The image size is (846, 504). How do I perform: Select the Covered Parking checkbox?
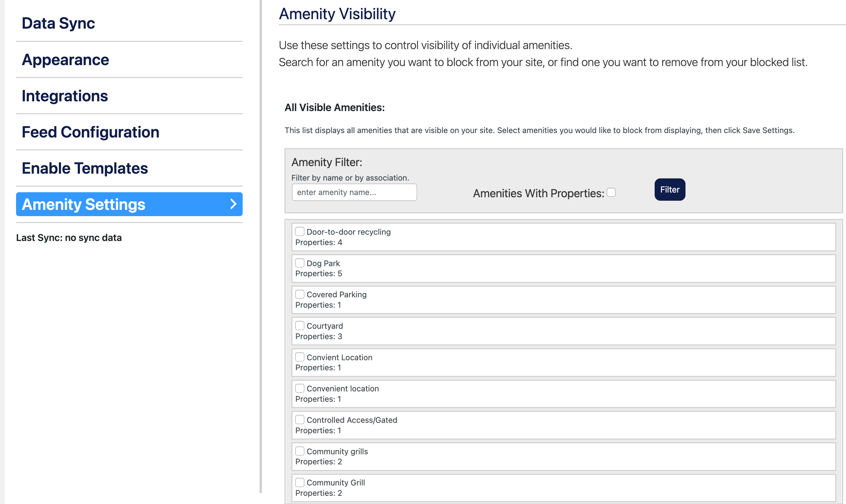pyautogui.click(x=300, y=294)
